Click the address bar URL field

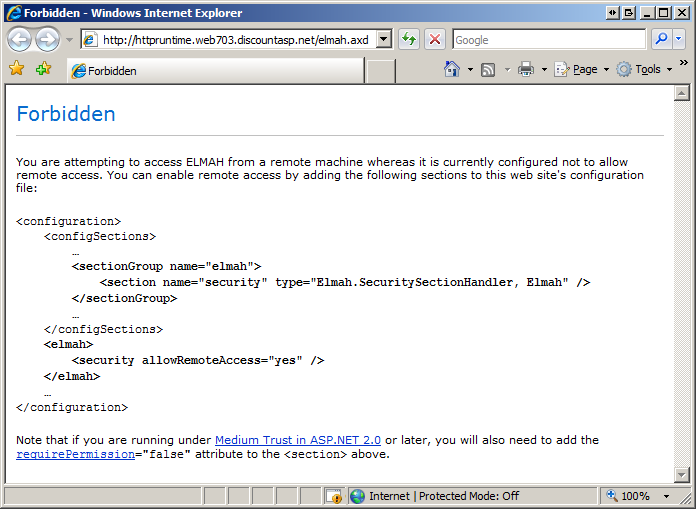click(x=229, y=40)
